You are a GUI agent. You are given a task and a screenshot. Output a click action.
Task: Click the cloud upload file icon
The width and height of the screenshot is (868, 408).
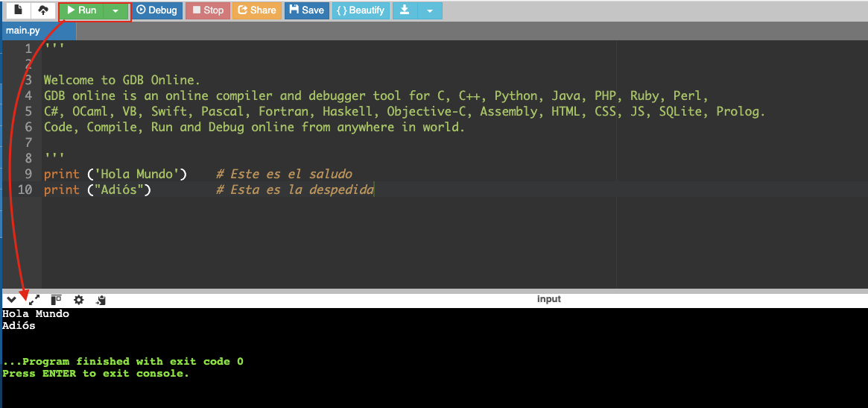(x=42, y=10)
